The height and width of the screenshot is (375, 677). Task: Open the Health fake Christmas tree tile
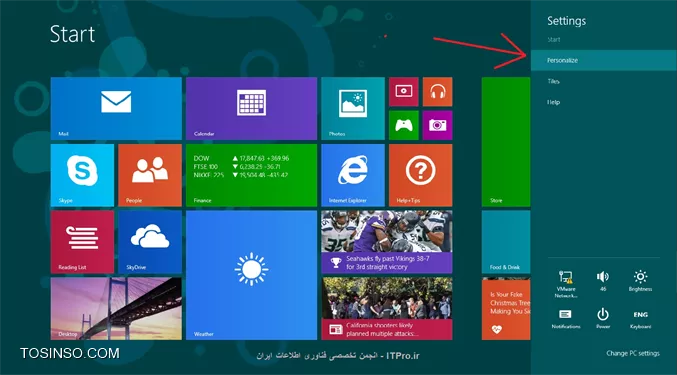[506, 309]
